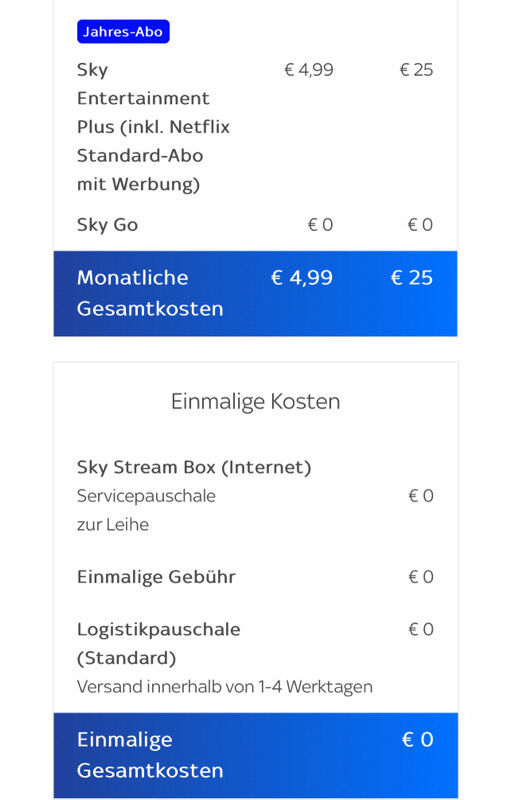Select the Logistikpauschale (Standard) row

[x=256, y=643]
